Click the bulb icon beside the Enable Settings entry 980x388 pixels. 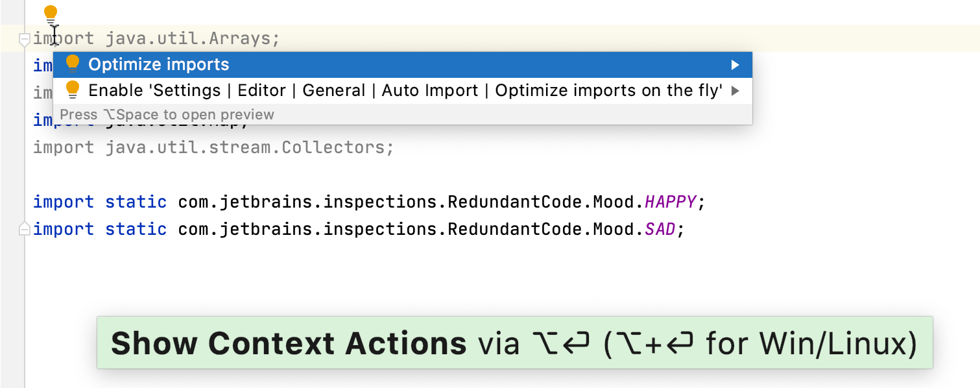coord(73,90)
